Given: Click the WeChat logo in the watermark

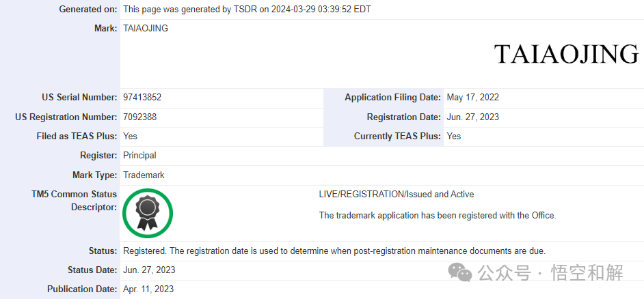Looking at the screenshot, I should [x=460, y=273].
